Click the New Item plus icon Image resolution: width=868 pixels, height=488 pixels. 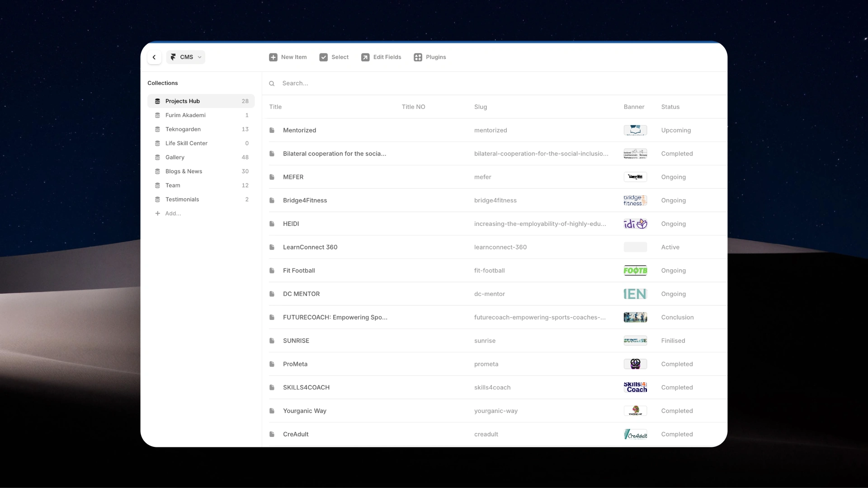click(x=273, y=57)
